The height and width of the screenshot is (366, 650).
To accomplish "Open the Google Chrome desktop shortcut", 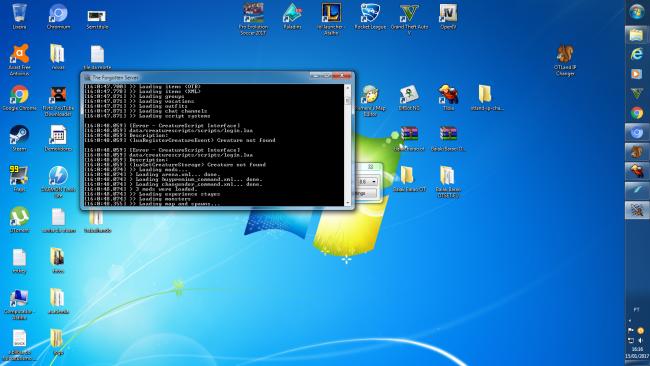I will [19, 98].
